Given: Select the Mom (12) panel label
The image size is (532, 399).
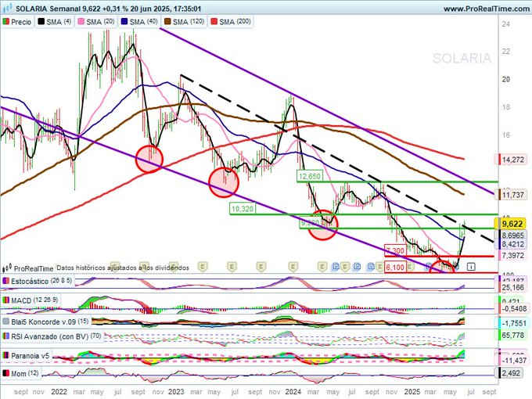Looking at the screenshot, I should pyautogui.click(x=25, y=373).
